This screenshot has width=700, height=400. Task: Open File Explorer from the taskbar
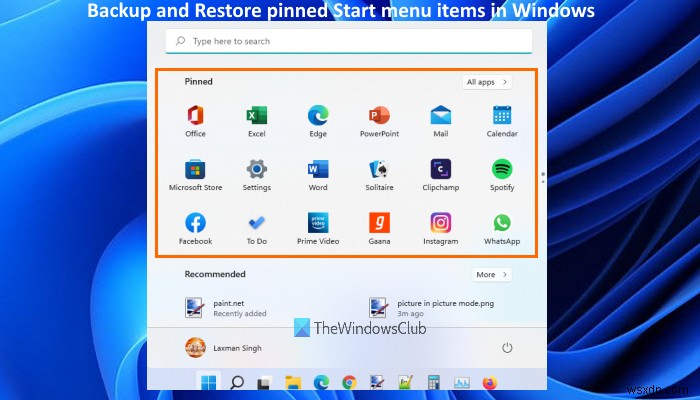point(293,382)
